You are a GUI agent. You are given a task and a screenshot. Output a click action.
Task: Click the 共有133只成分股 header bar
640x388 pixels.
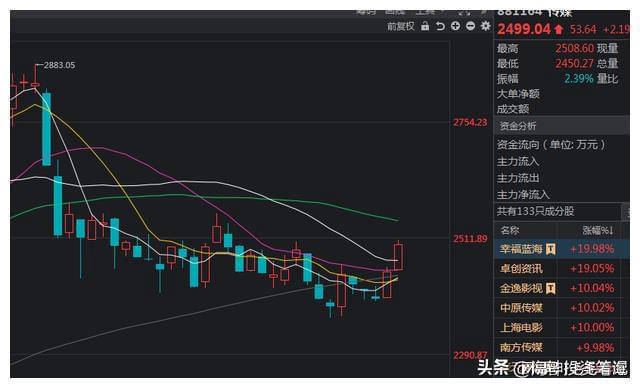[557, 211]
